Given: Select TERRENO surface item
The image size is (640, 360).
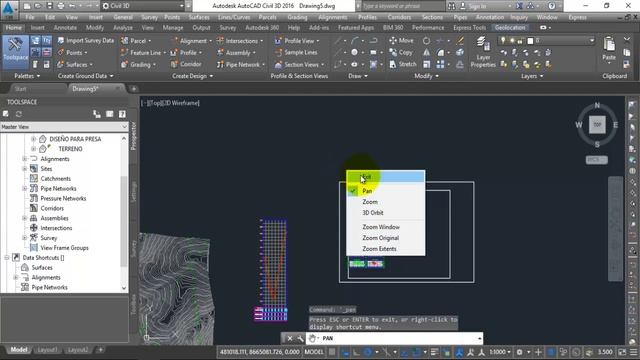Looking at the screenshot, I should pyautogui.click(x=70, y=149).
